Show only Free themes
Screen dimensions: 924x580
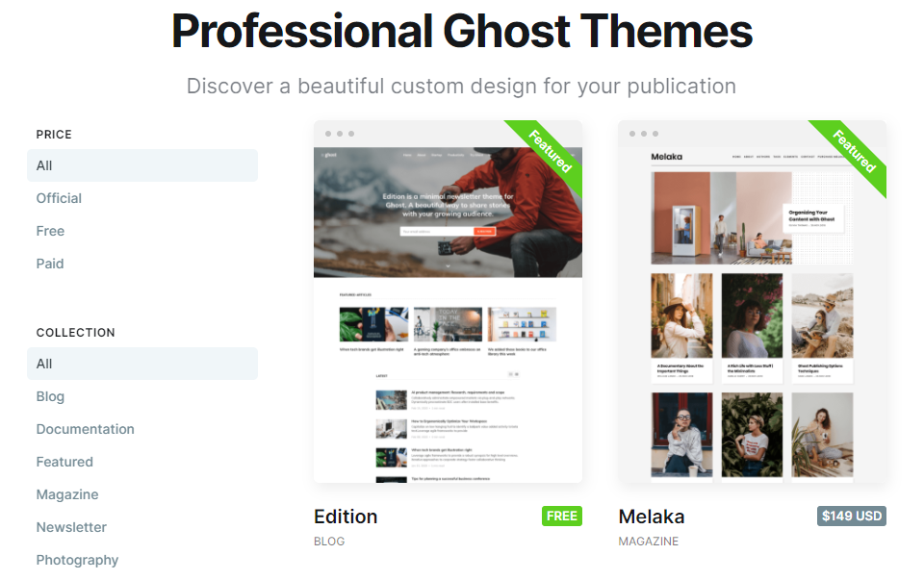[x=50, y=231]
